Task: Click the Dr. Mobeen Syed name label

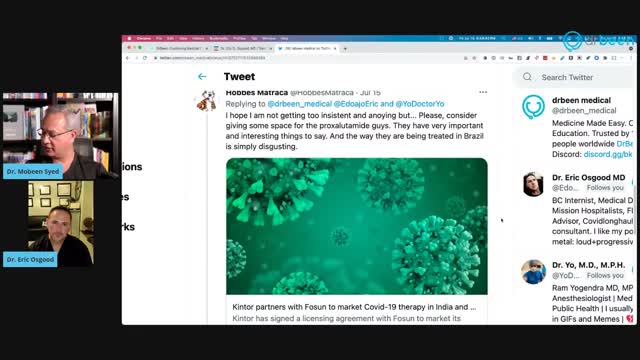Action: pos(33,171)
